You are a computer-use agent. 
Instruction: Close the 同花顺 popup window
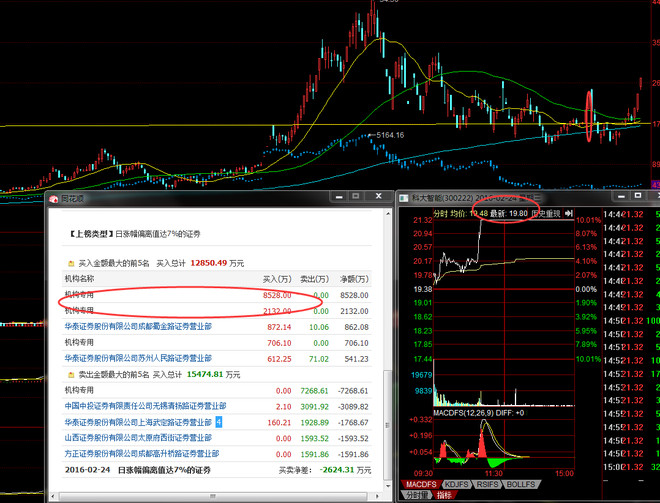(378, 196)
